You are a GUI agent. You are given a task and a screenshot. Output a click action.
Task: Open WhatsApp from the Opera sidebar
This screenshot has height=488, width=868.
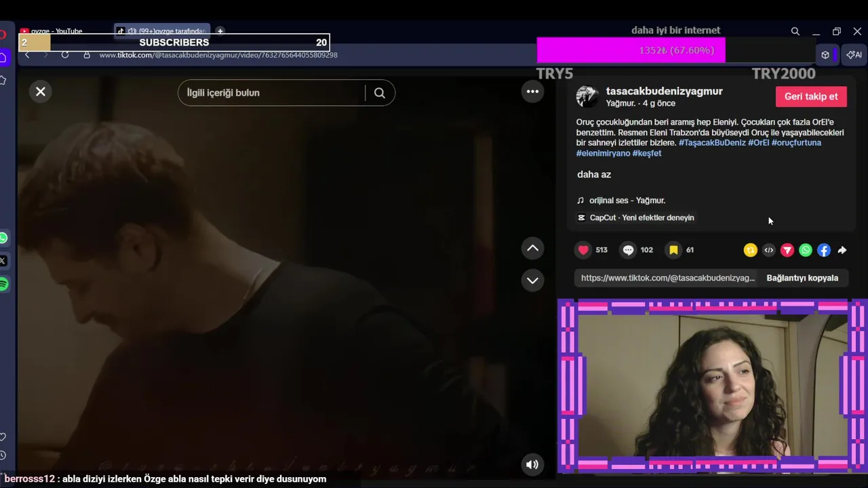[x=3, y=238]
